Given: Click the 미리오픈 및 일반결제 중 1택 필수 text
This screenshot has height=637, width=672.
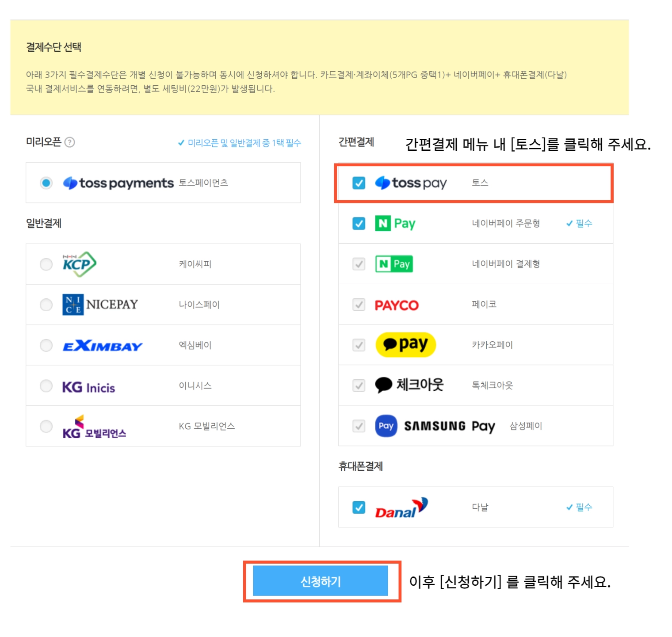Looking at the screenshot, I should pos(244,143).
